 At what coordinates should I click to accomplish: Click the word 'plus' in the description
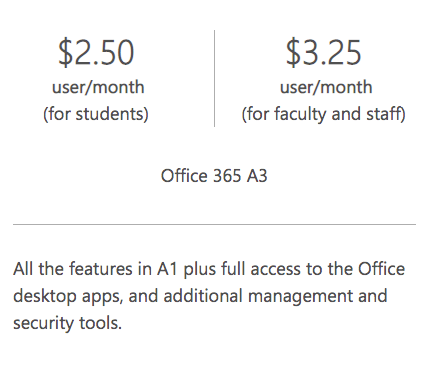click(x=199, y=270)
